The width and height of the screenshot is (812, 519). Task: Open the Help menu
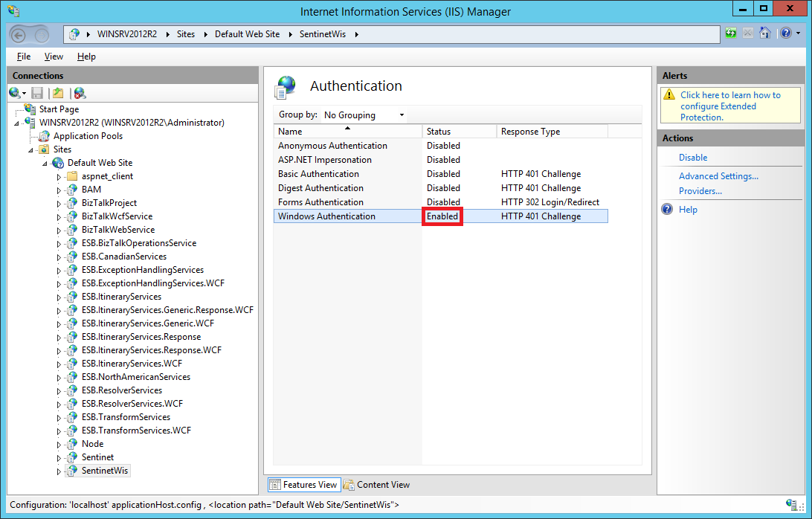(86, 57)
